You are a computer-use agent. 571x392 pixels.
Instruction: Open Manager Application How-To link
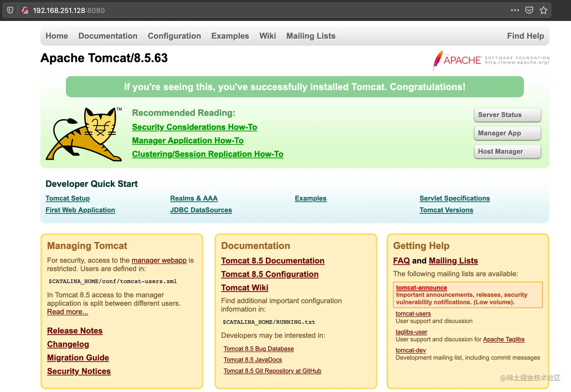[x=188, y=140]
